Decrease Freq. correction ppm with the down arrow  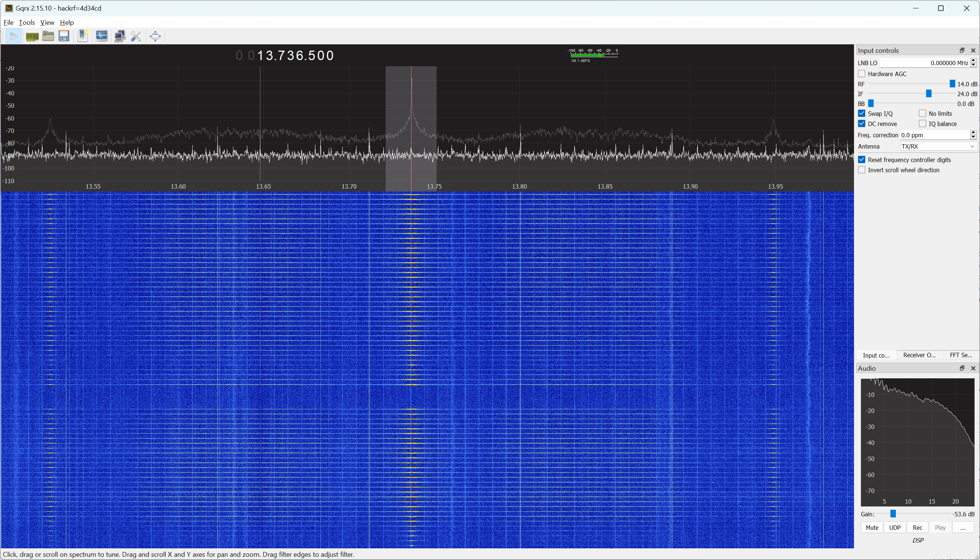973,137
